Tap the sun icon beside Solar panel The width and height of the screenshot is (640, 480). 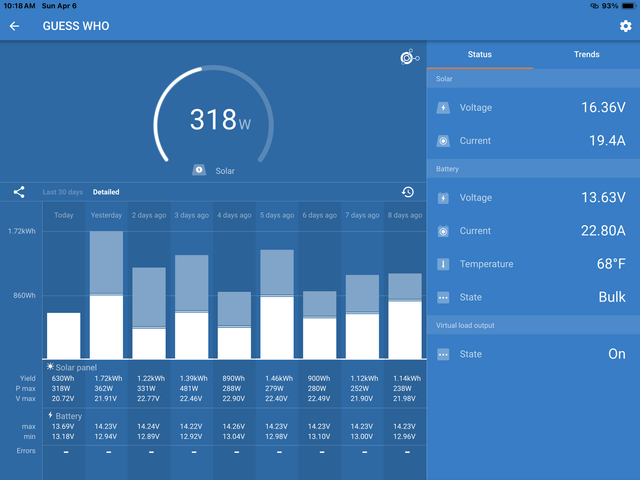[x=50, y=367]
